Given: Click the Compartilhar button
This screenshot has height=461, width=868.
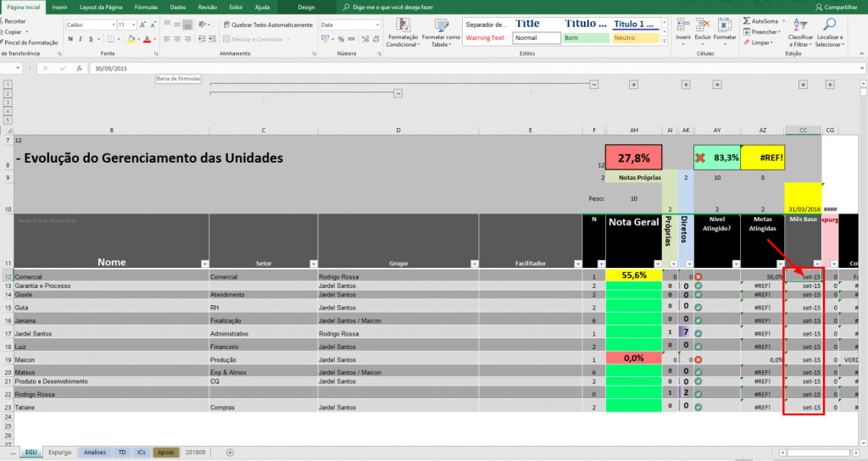Looking at the screenshot, I should tap(837, 7).
